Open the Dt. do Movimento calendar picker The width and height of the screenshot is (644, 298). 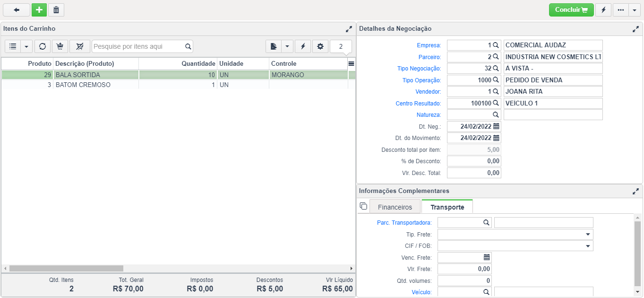click(496, 138)
